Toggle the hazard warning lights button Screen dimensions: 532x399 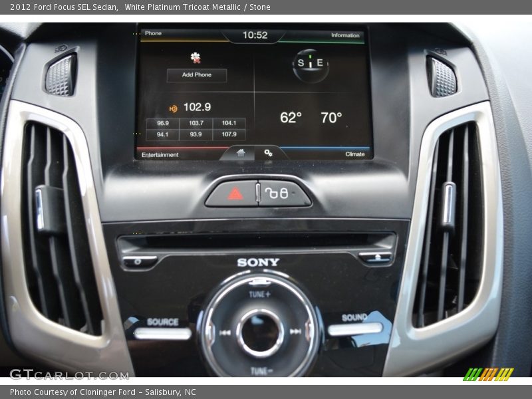pyautogui.click(x=233, y=194)
